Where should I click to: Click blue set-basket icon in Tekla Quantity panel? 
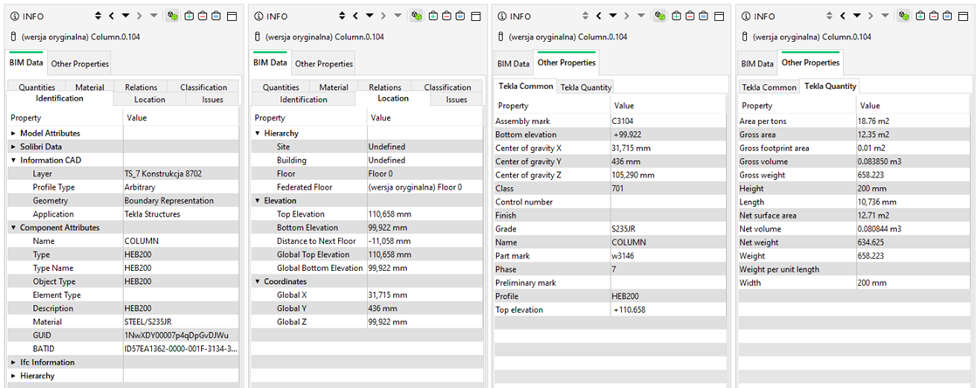(x=948, y=17)
